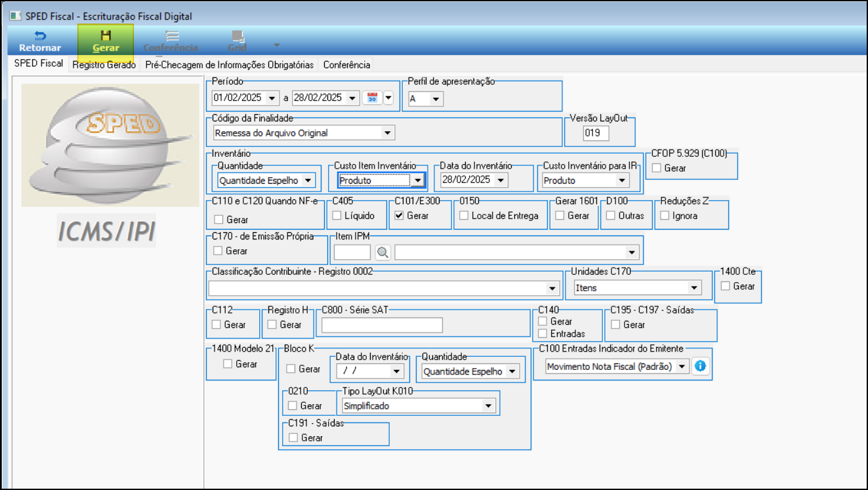Click the C800 - Série SAT text field
This screenshot has width=868, height=490.
coord(382,325)
